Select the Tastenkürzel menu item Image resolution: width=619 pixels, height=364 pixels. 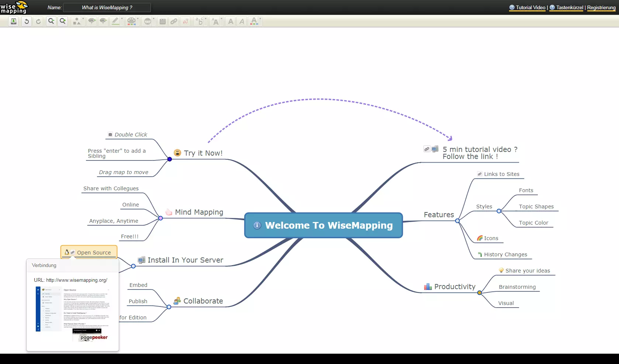tap(569, 7)
